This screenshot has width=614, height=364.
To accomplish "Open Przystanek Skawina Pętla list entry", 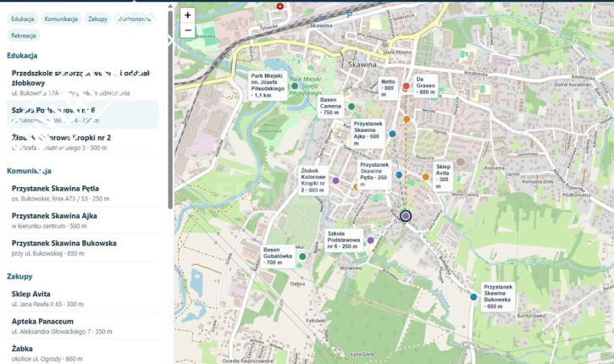I will click(83, 193).
